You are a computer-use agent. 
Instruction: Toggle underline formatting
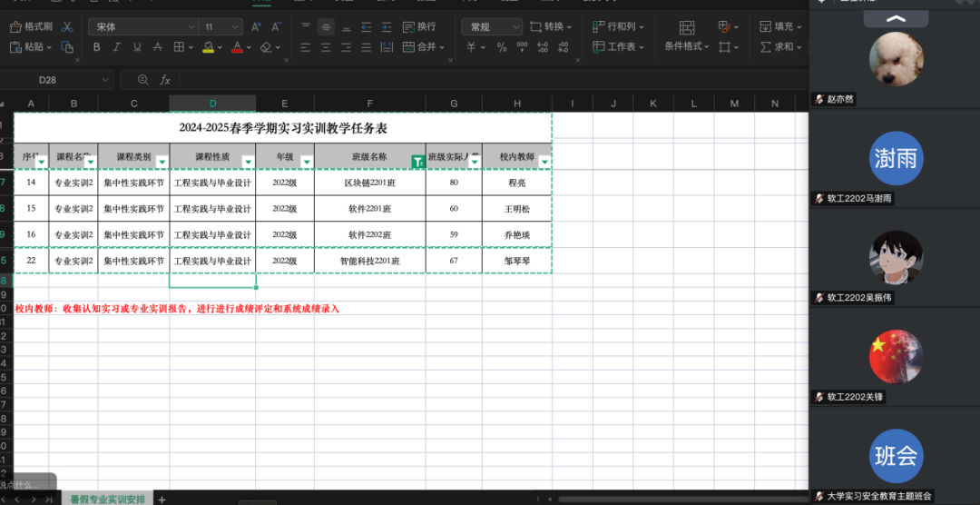point(137,47)
